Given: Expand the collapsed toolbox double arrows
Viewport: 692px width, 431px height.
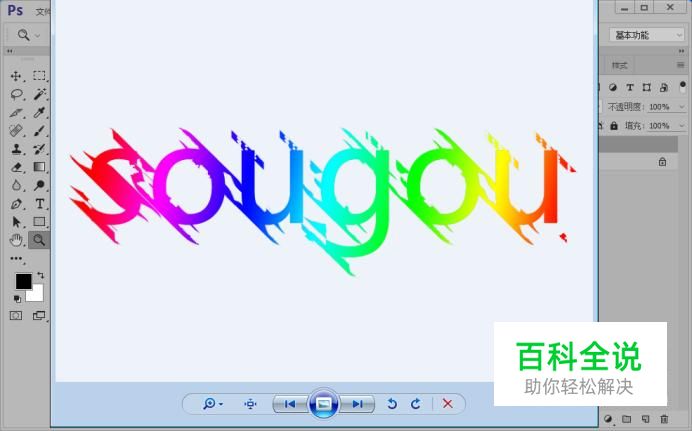Looking at the screenshot, I should pos(10,51).
